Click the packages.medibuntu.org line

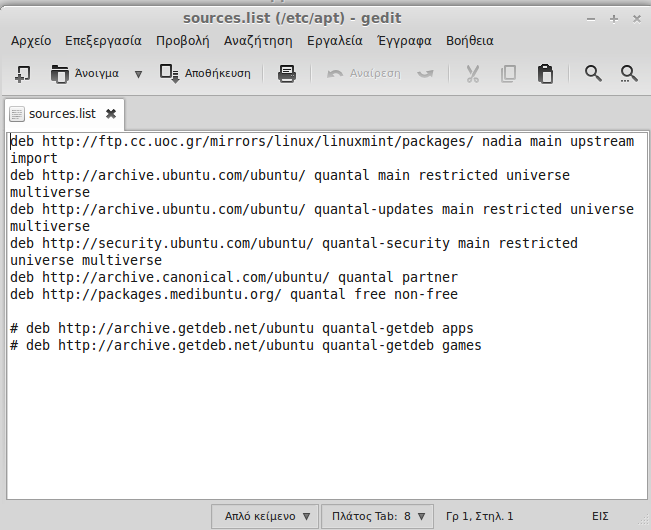coord(234,295)
